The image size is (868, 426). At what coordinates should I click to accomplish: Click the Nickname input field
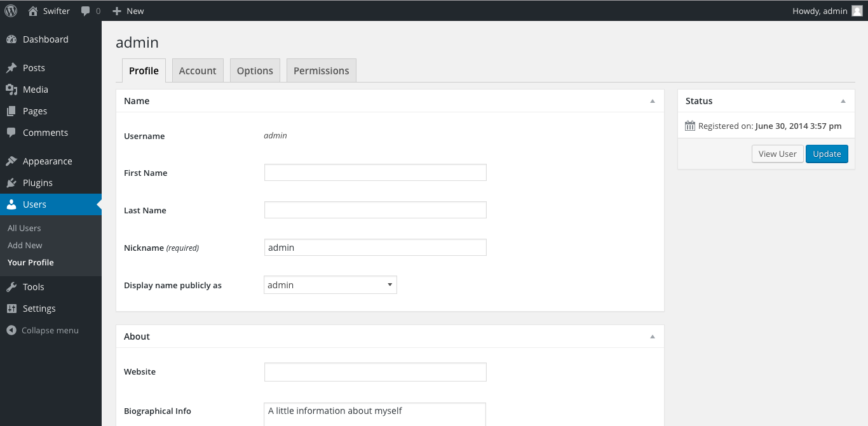point(376,247)
